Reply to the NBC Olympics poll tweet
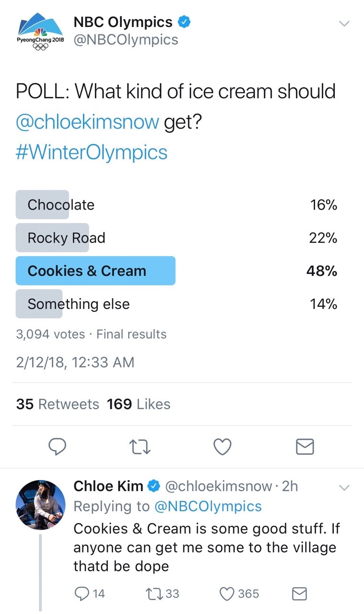Screen dimensions: 364x614 click(x=58, y=447)
